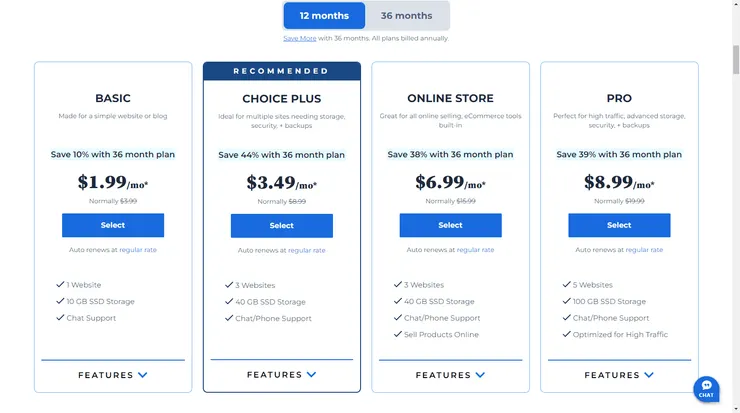
Task: Click the Save More link
Action: tap(299, 38)
